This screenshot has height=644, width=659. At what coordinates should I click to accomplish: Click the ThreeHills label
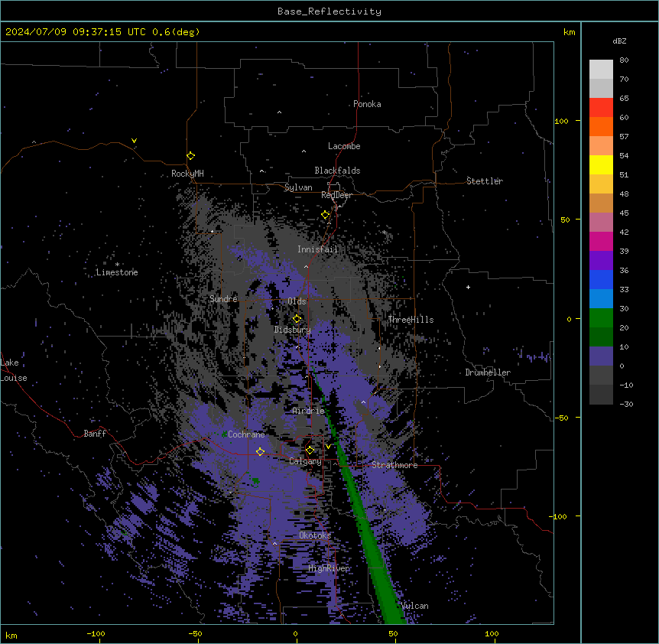(411, 320)
